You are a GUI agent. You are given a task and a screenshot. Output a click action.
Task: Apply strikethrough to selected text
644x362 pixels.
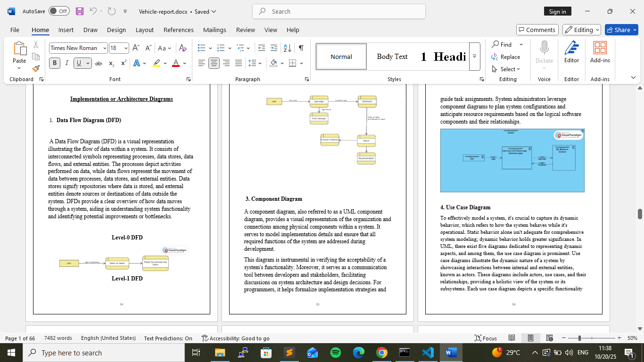99,63
